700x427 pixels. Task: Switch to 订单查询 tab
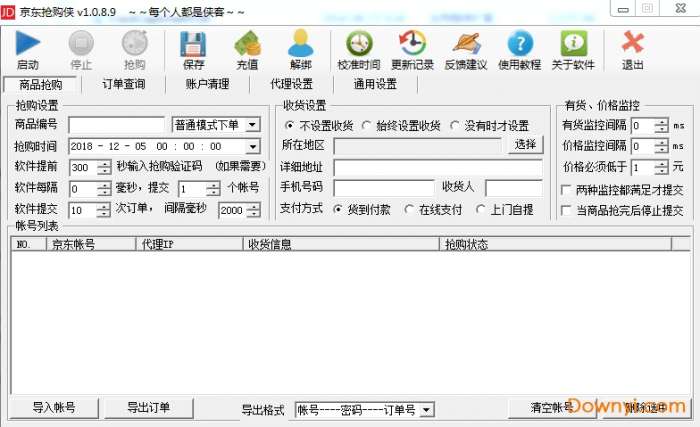point(124,84)
